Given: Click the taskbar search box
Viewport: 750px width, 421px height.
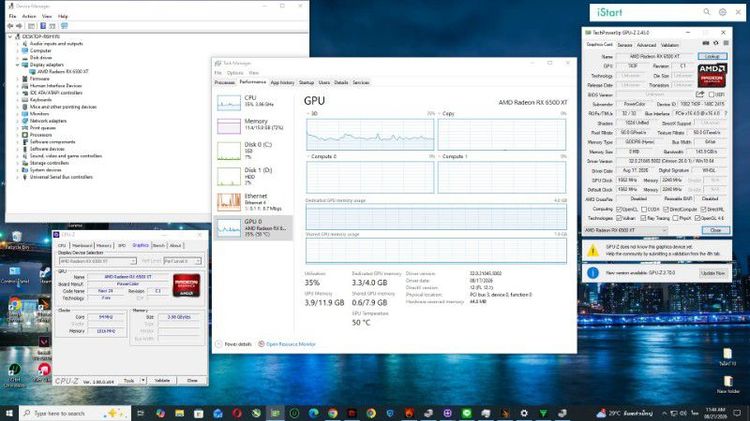Looking at the screenshot, I should coord(75,413).
